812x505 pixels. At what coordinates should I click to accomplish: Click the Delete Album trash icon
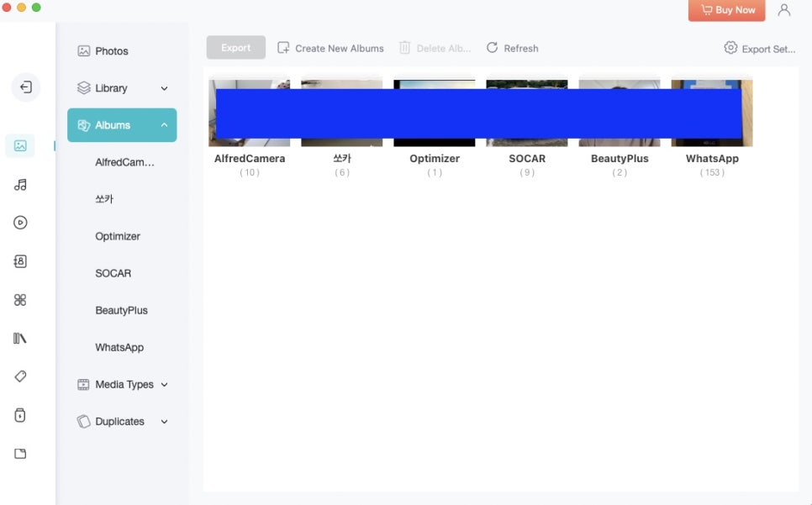(x=404, y=48)
